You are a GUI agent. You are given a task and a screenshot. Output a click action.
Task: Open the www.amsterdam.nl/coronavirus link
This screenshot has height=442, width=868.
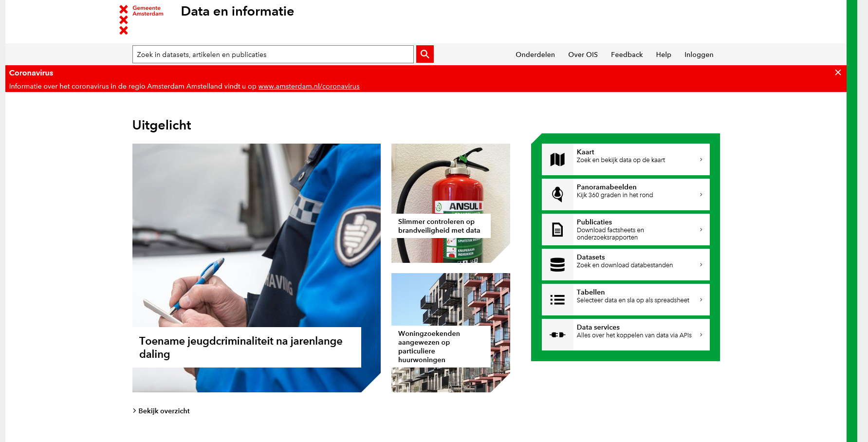click(x=309, y=86)
